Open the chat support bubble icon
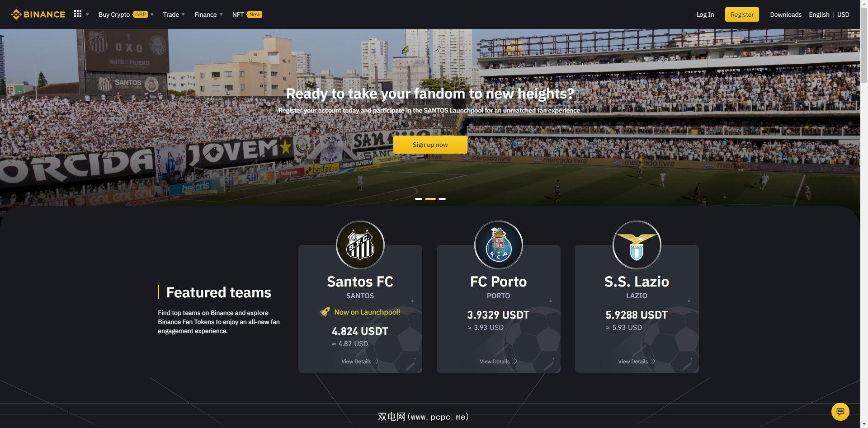 pos(840,412)
